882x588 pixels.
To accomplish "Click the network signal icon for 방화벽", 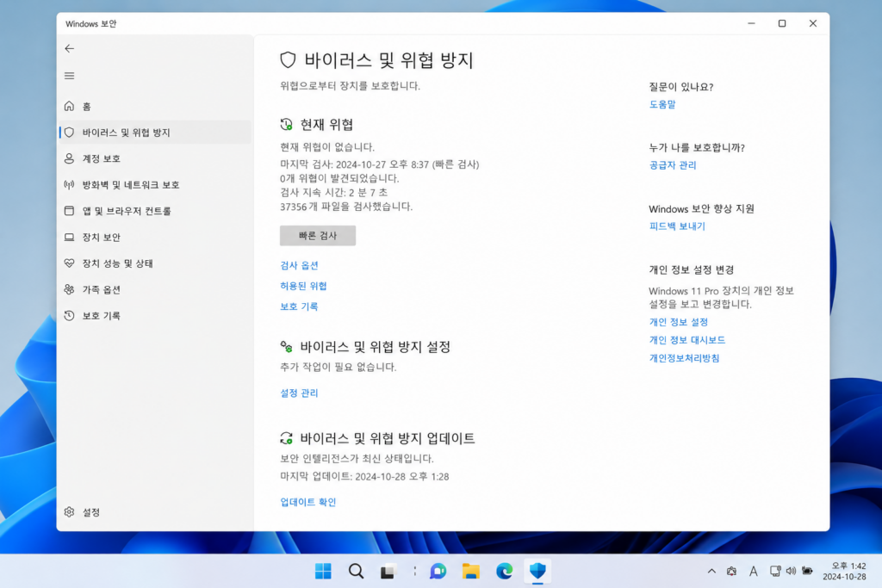I will (x=69, y=184).
